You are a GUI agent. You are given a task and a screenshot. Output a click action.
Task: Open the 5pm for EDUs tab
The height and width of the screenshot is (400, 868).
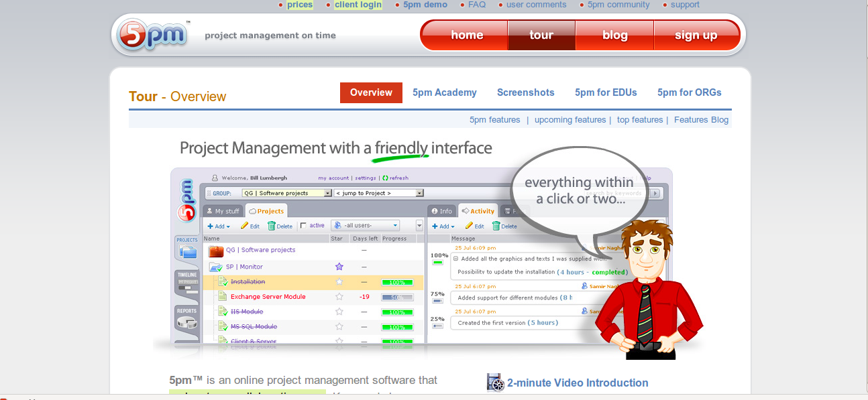(x=606, y=92)
